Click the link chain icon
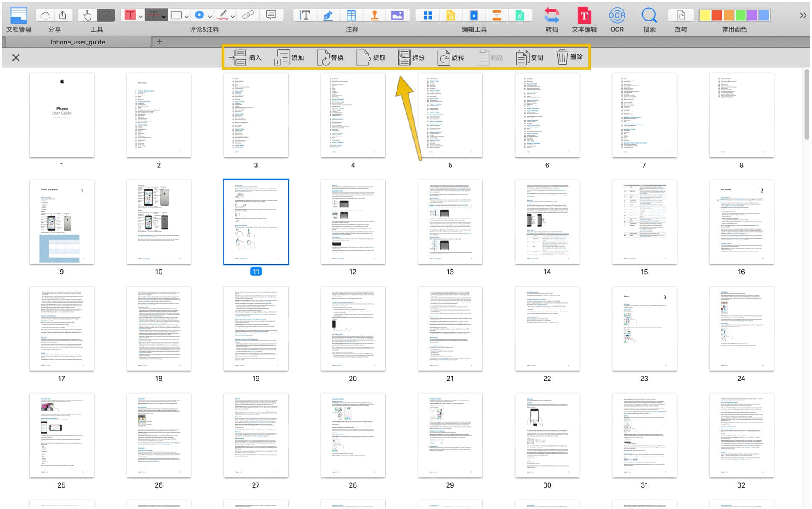The image size is (812, 509). pyautogui.click(x=248, y=15)
